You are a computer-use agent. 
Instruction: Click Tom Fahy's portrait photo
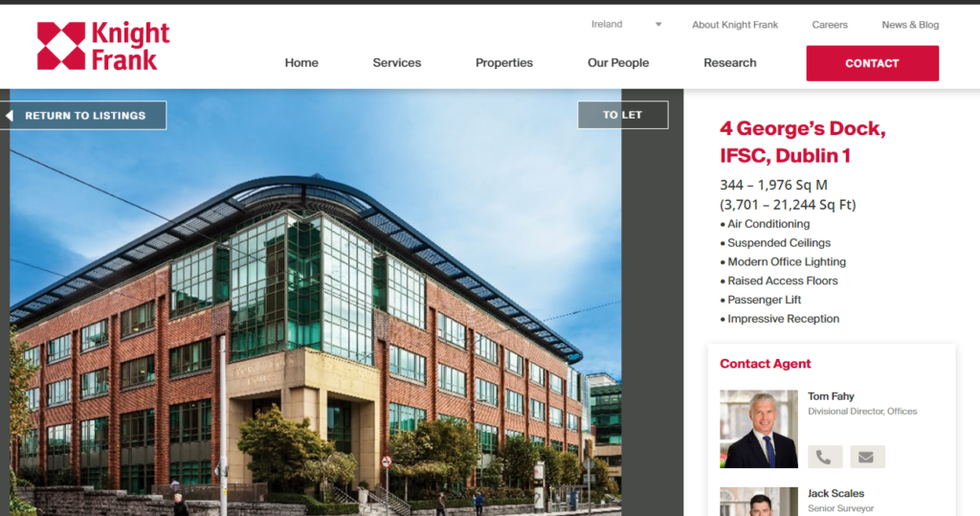point(759,429)
